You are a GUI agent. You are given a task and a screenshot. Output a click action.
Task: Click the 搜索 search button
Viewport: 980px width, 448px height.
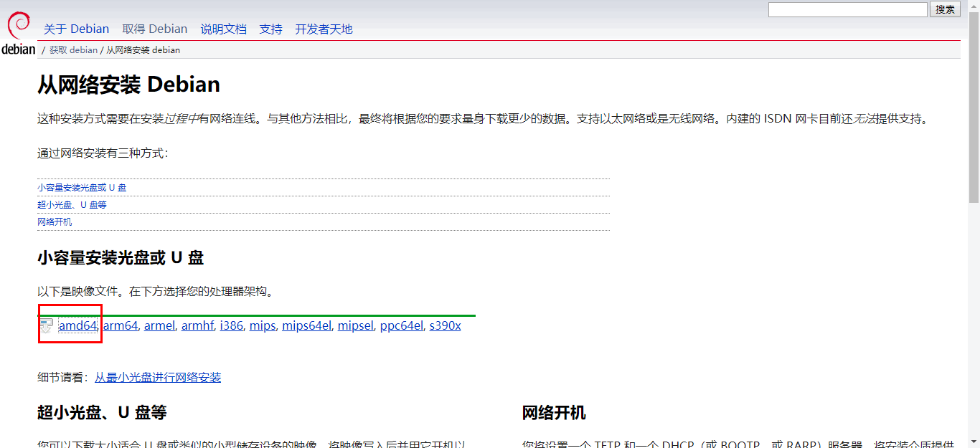[945, 9]
